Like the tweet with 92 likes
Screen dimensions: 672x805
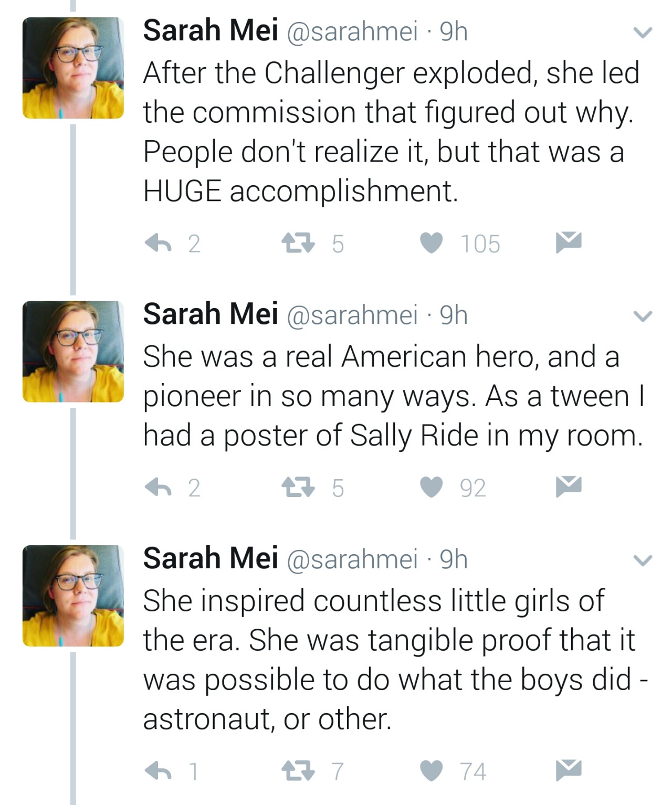coord(432,488)
